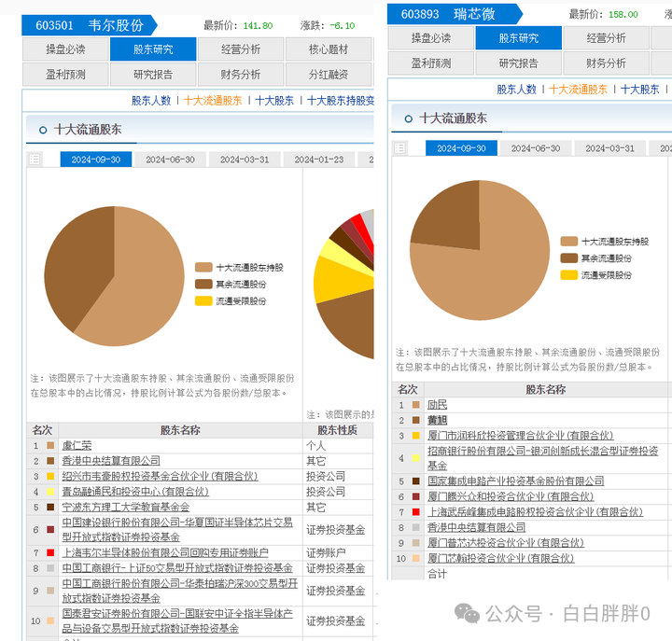Open 财务分析 tab in 韦尔股份 panel

[x=241, y=75]
